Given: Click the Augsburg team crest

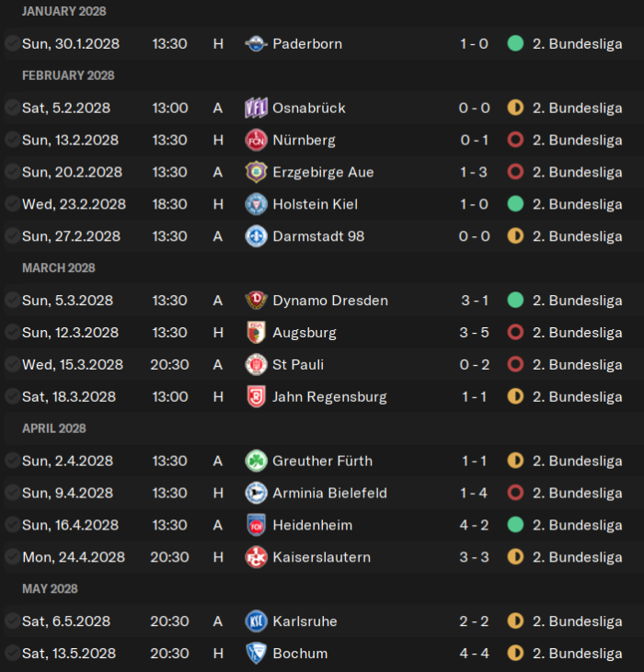Looking at the screenshot, I should 256,333.
